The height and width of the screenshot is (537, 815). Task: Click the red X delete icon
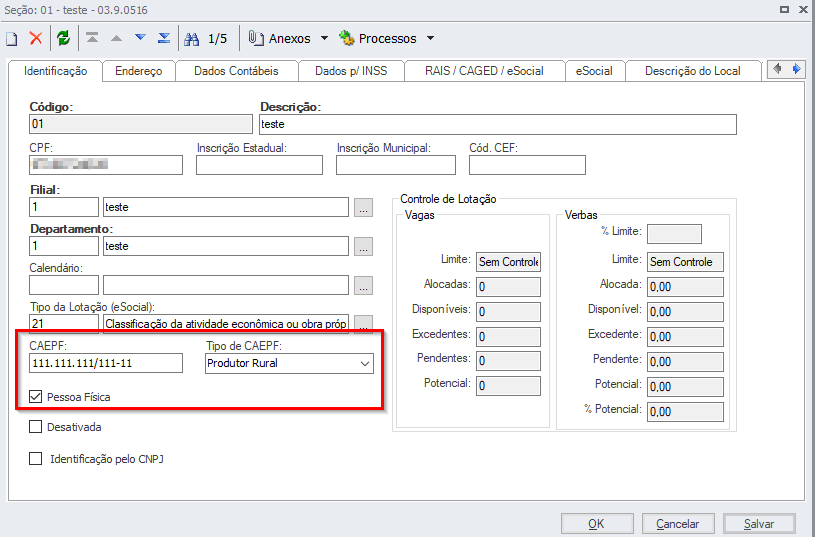36,38
